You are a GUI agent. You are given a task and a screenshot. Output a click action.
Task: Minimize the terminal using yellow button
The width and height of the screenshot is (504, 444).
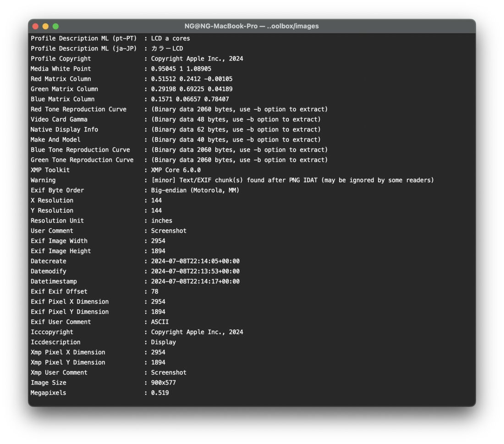coord(46,27)
